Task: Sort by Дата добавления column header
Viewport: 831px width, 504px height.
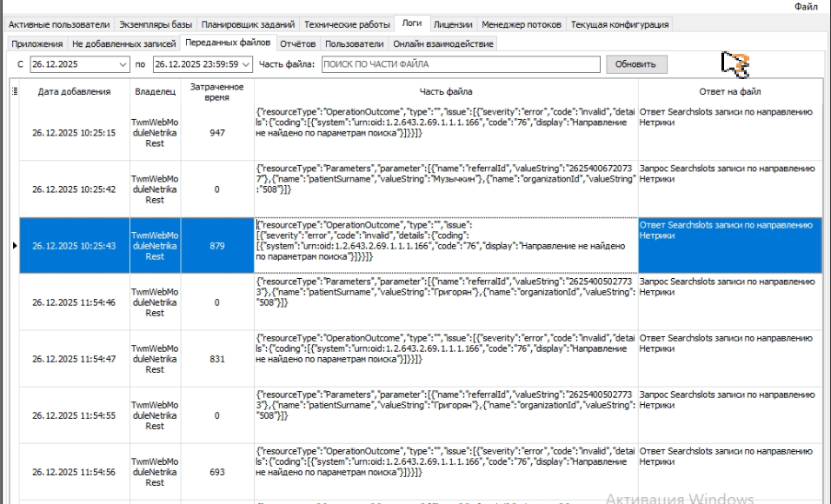Action: (74, 92)
